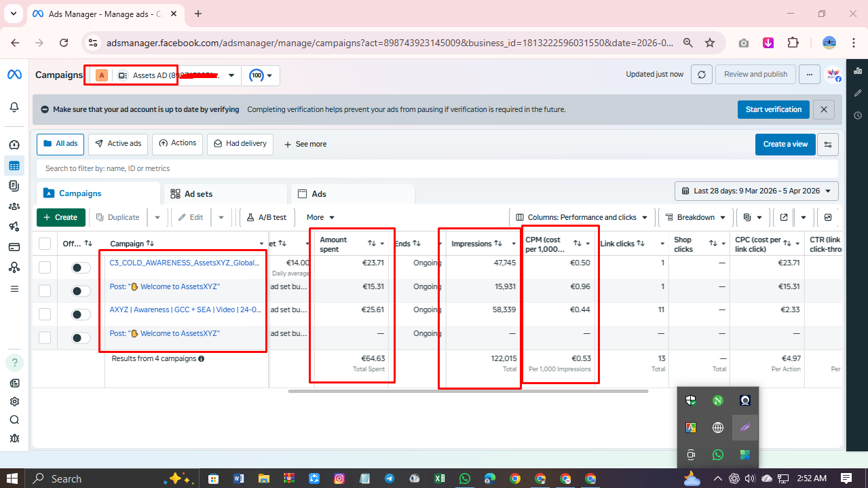Screen dimensions: 868x488
Task: Expand Columns: Performance and clicks dropdown
Action: 582,217
